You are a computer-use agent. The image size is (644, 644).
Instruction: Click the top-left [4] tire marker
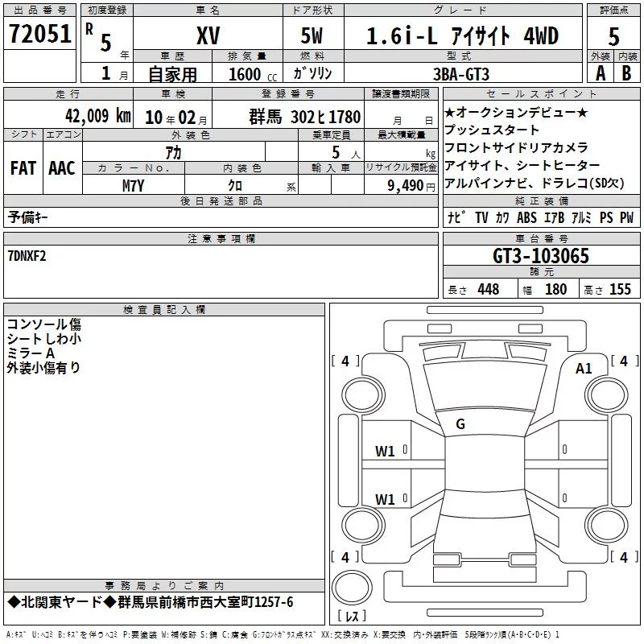pyautogui.click(x=345, y=361)
